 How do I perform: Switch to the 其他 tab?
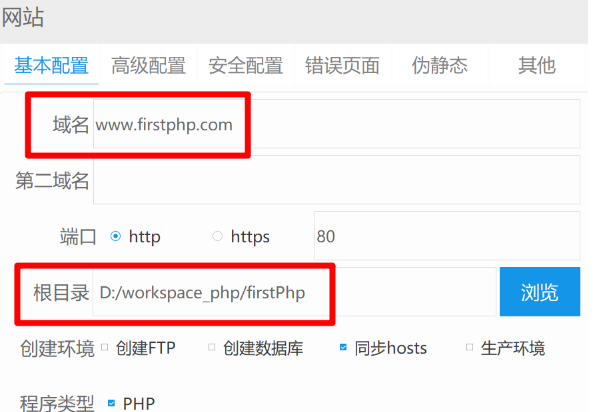[x=536, y=66]
